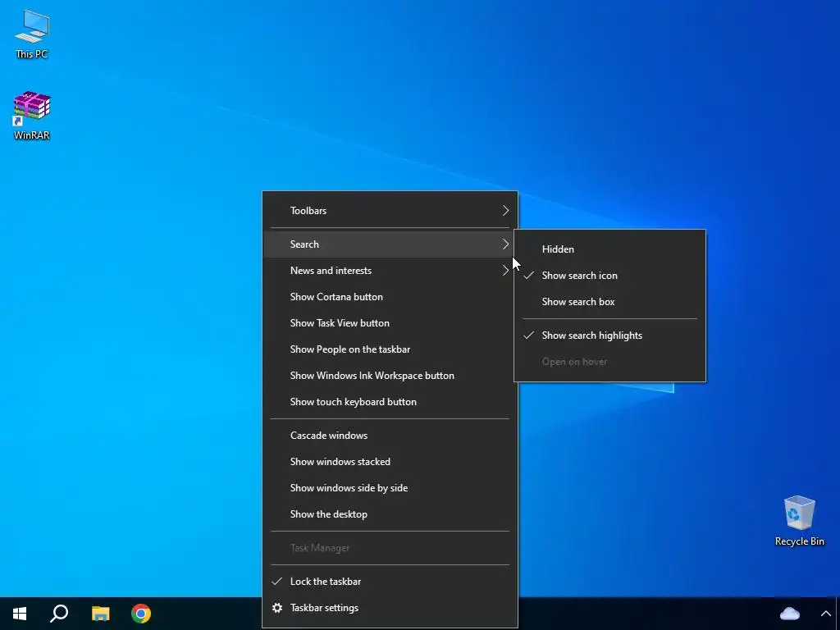
Task: Open File Explorer from the taskbar
Action: pos(100,614)
